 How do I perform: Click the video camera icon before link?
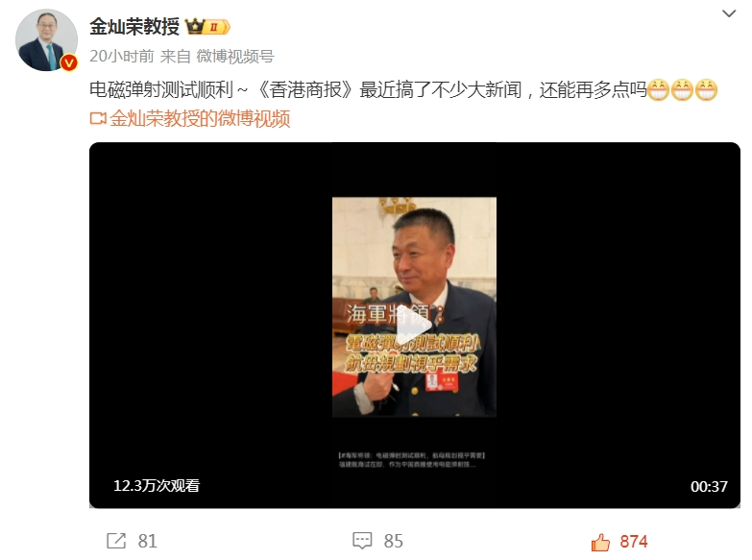click(x=98, y=118)
